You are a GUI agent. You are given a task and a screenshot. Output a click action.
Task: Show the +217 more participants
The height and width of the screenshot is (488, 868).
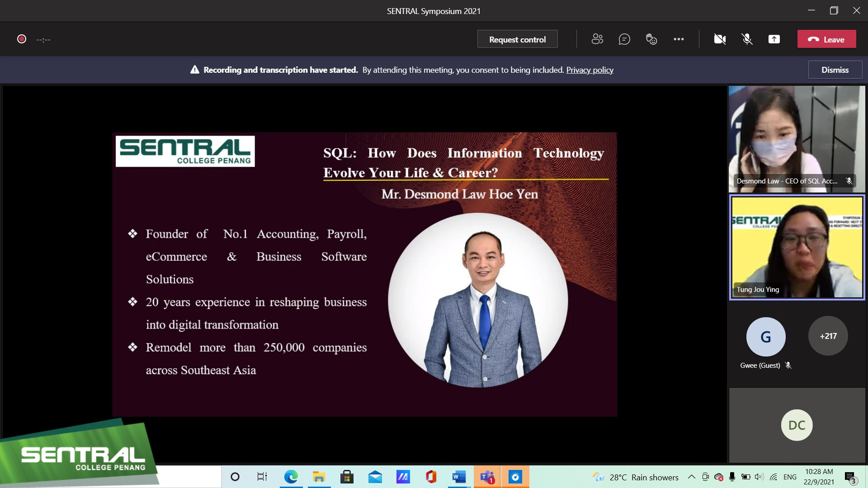coord(828,336)
